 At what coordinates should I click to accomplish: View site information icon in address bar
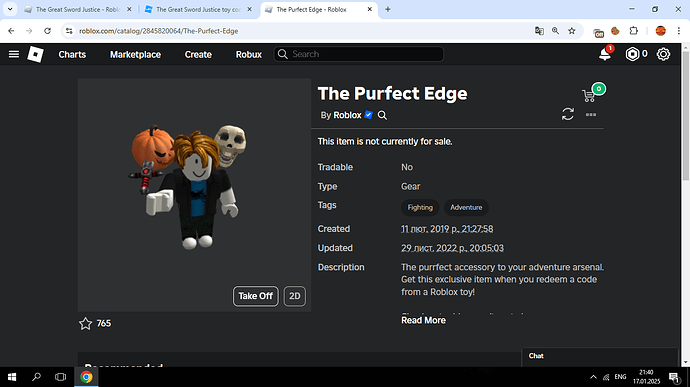pos(69,31)
